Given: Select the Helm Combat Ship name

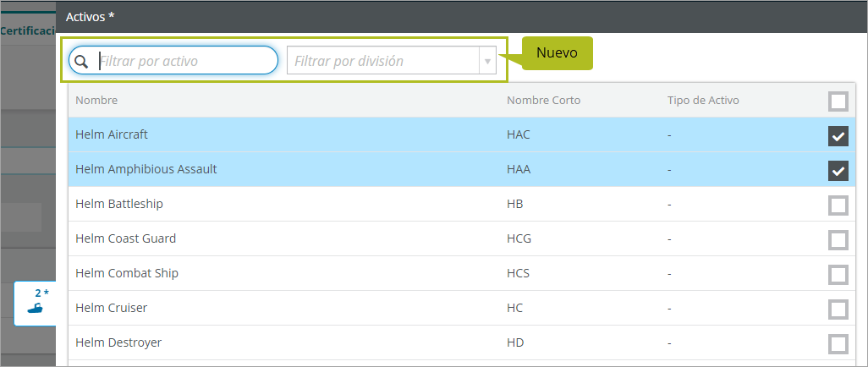Looking at the screenshot, I should [127, 273].
